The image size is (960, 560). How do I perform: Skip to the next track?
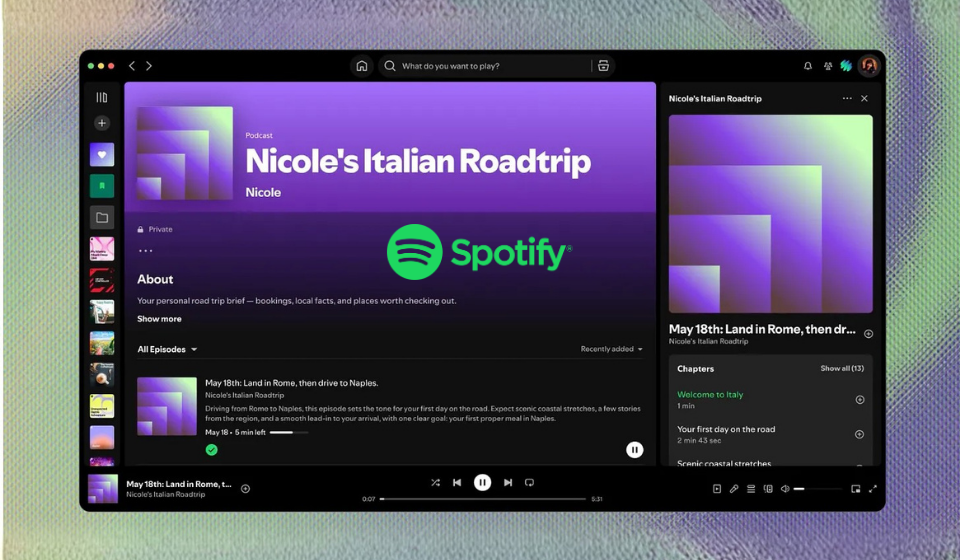click(x=508, y=482)
